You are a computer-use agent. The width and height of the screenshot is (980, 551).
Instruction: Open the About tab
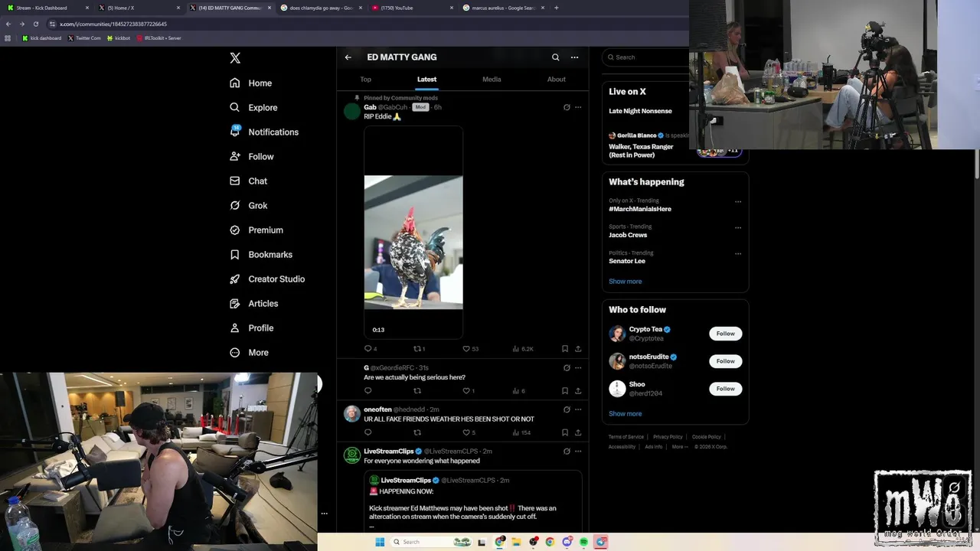coord(557,80)
